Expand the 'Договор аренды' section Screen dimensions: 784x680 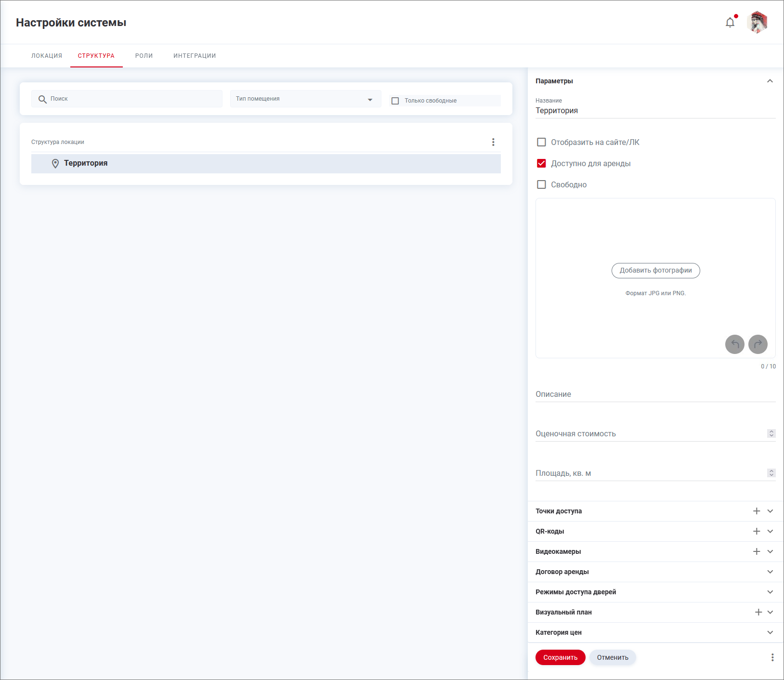(770, 572)
